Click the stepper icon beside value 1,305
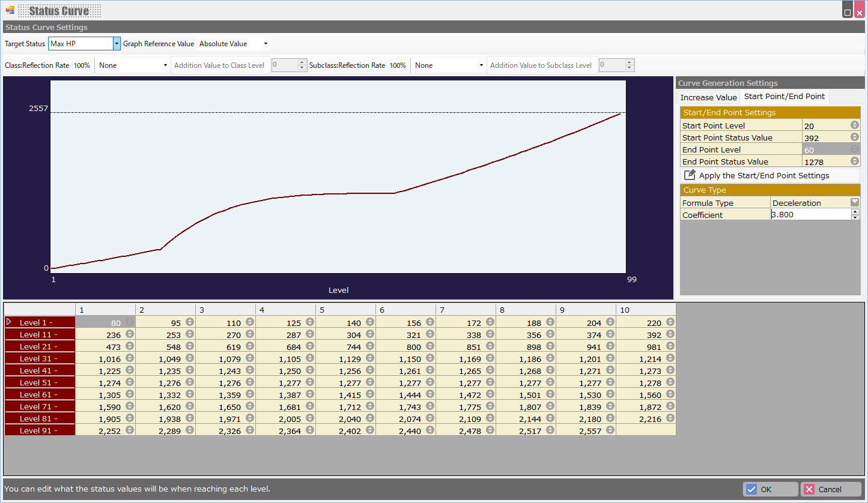This screenshot has width=868, height=503. (129, 394)
